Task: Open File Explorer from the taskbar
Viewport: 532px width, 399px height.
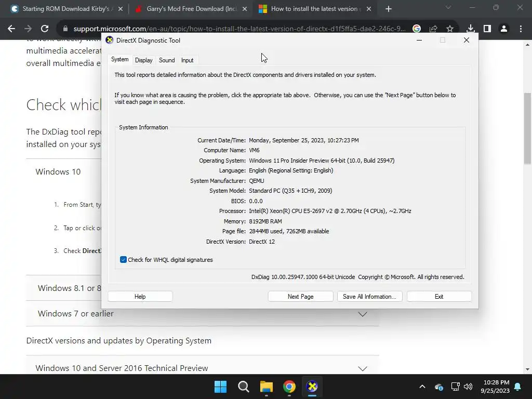Action: coord(267,387)
